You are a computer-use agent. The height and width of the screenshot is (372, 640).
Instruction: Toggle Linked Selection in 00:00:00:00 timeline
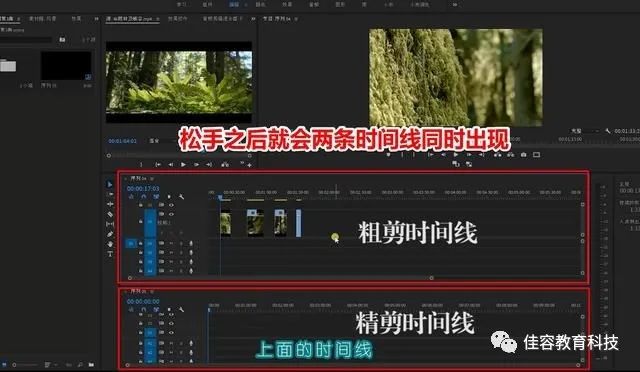(156, 310)
